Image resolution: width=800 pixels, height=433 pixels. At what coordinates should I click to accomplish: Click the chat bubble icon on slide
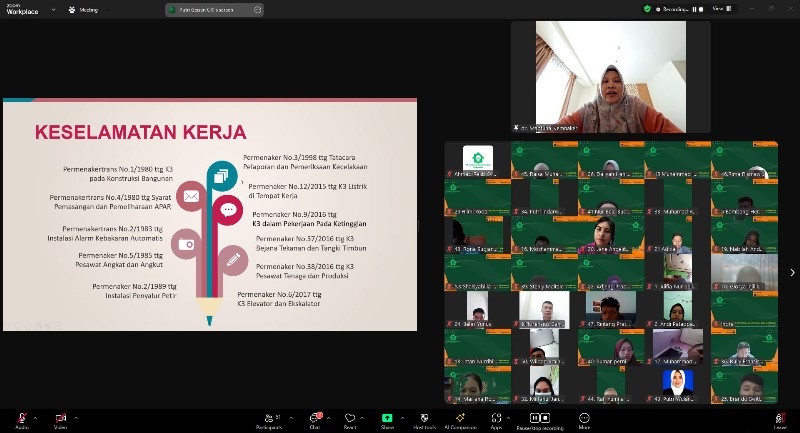coord(228,210)
